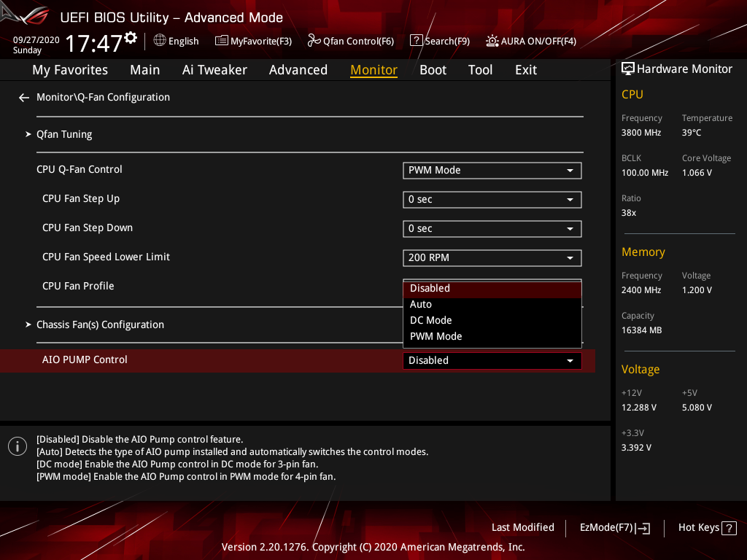Click the 3800 MHz CPU frequency value
This screenshot has height=560, width=747.
641,133
